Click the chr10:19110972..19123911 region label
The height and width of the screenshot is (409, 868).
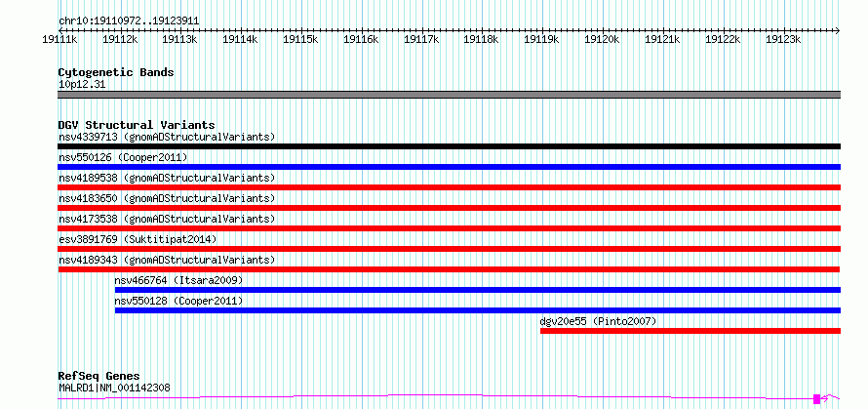tap(129, 21)
